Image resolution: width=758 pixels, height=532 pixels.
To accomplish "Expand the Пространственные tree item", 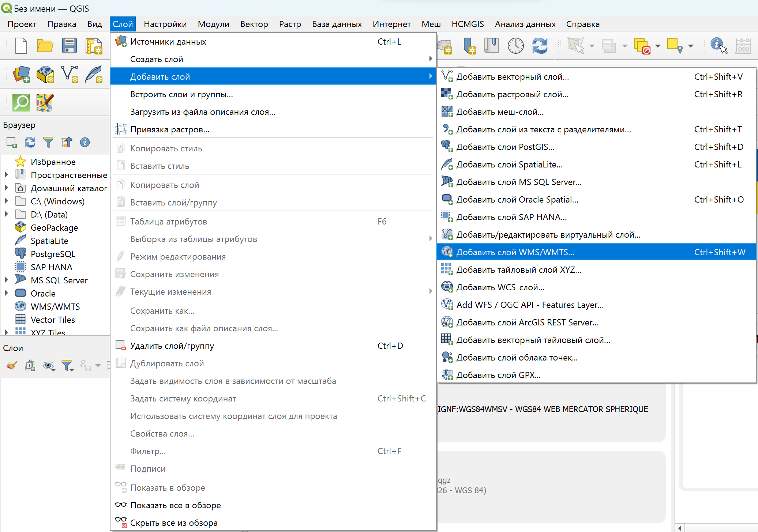I will (6, 175).
